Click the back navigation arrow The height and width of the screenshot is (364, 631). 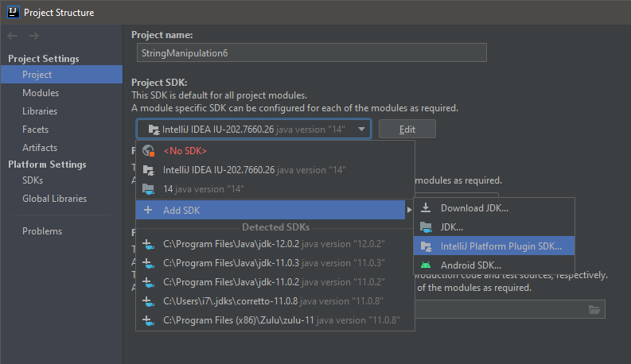[13, 36]
